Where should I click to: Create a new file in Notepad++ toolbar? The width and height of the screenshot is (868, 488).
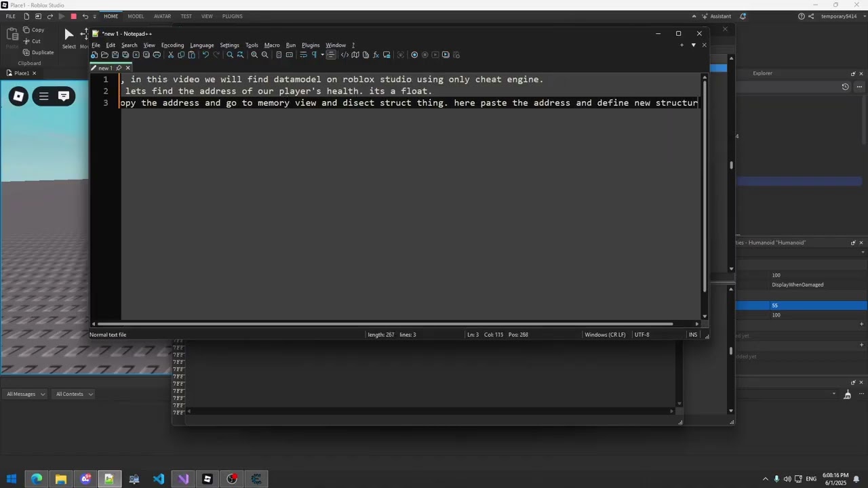point(94,55)
